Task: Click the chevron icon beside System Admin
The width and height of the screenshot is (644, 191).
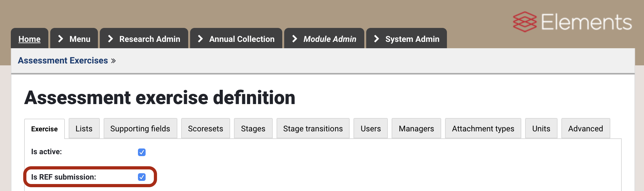Action: pos(376,39)
